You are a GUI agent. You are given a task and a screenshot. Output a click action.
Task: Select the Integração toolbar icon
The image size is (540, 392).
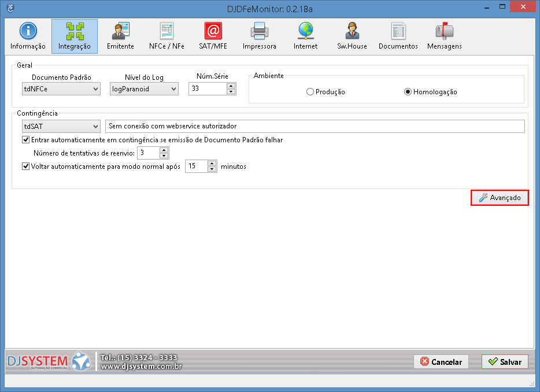75,36
